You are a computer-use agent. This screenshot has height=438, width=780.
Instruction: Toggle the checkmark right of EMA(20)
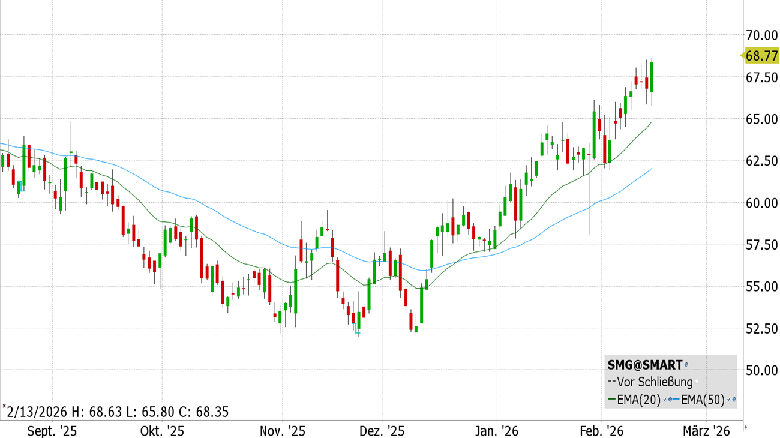click(x=665, y=399)
